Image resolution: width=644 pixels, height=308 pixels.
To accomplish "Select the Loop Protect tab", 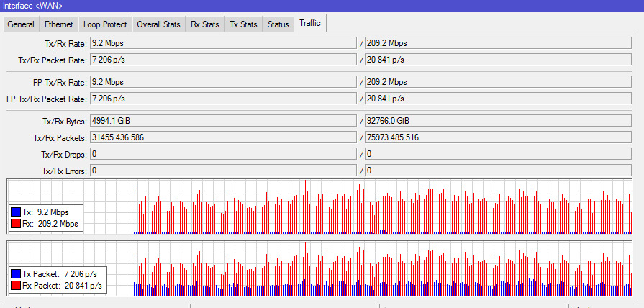I will [104, 24].
